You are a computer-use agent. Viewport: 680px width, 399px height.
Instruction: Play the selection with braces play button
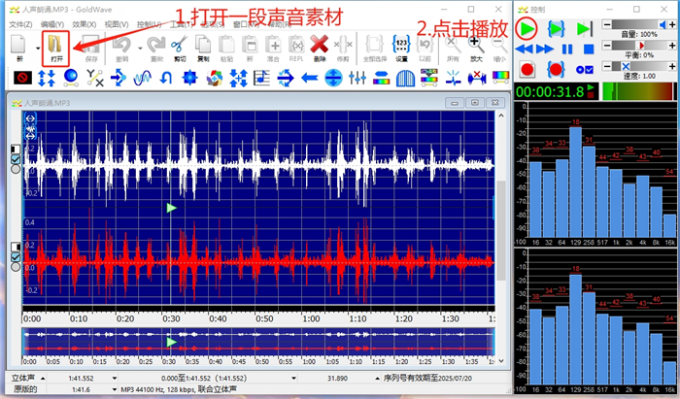(x=556, y=29)
